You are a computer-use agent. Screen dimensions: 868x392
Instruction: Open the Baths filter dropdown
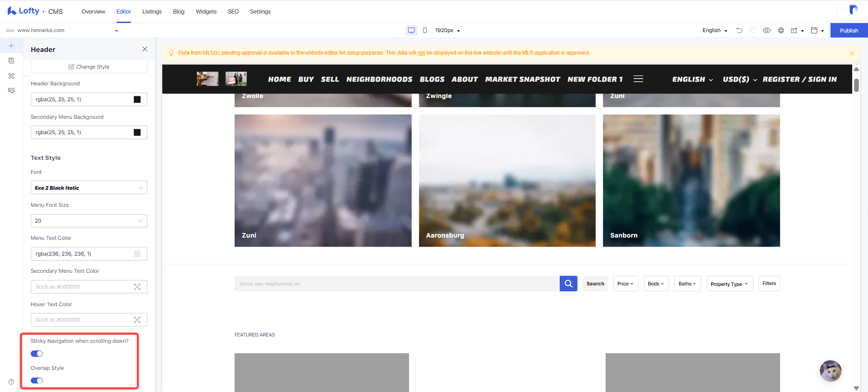click(688, 284)
